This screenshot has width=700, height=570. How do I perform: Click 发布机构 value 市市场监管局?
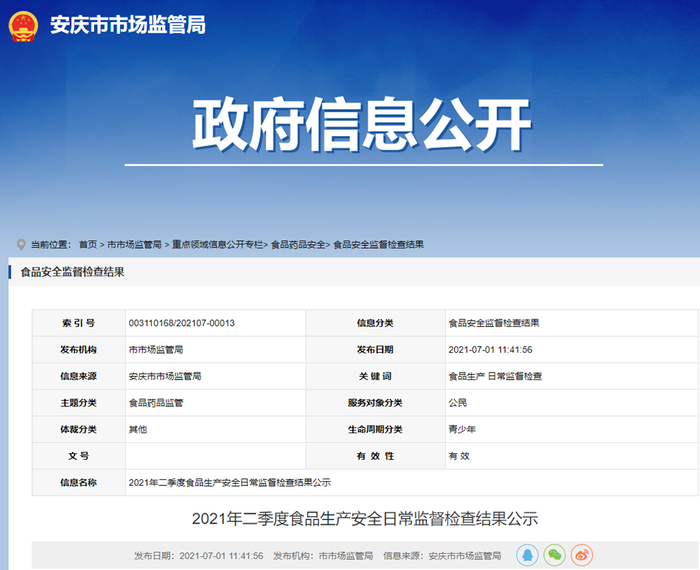(x=156, y=349)
